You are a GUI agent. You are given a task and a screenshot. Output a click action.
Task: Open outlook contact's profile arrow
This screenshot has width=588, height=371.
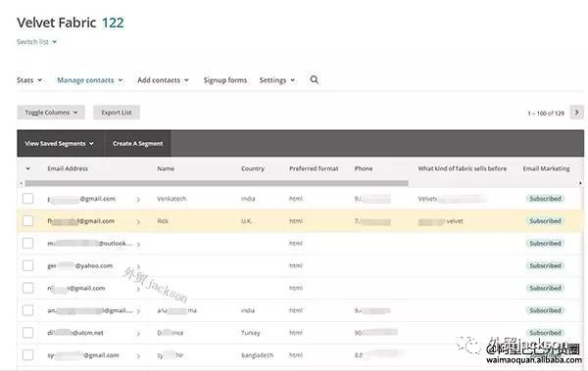pyautogui.click(x=138, y=245)
